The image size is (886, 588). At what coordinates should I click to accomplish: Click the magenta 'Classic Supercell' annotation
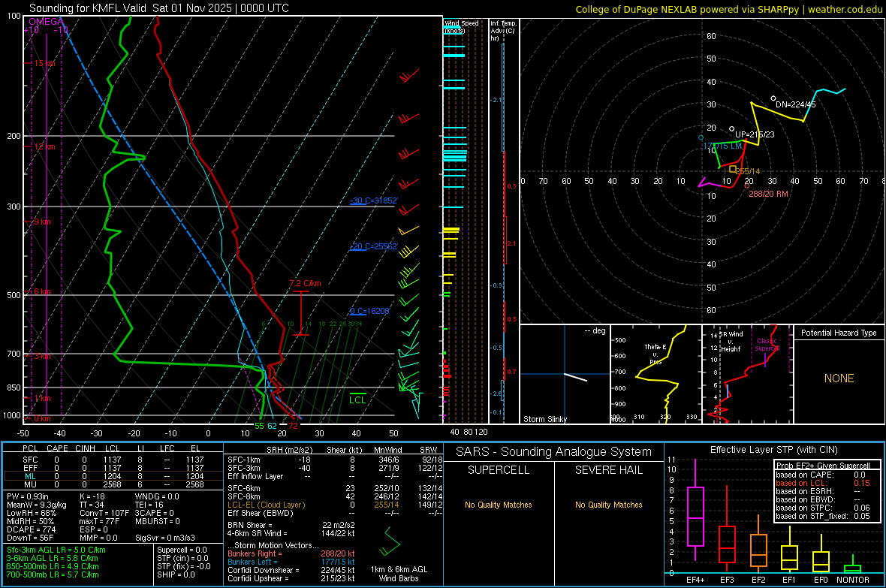point(767,345)
